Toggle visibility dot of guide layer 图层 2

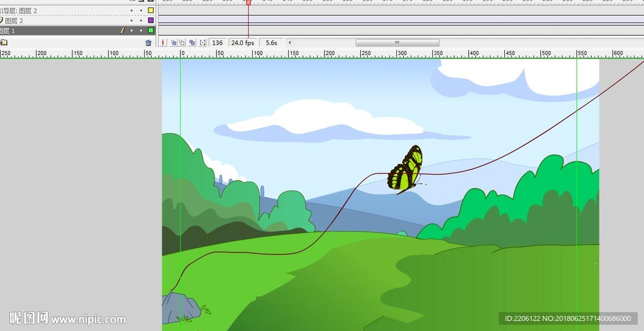click(x=131, y=11)
